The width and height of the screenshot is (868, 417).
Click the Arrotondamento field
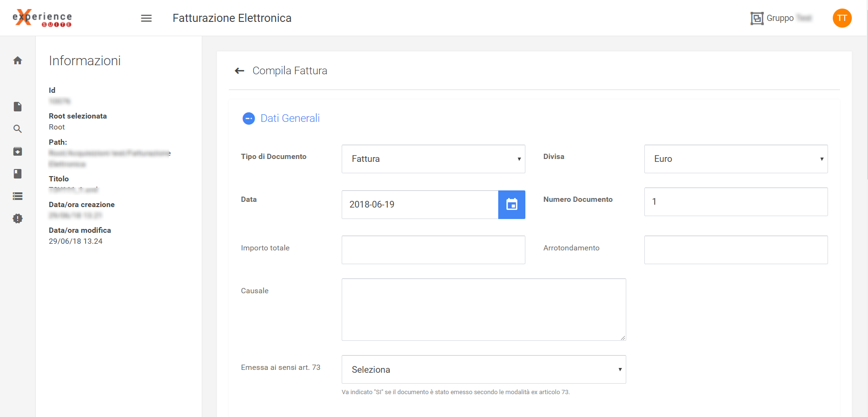coord(736,250)
